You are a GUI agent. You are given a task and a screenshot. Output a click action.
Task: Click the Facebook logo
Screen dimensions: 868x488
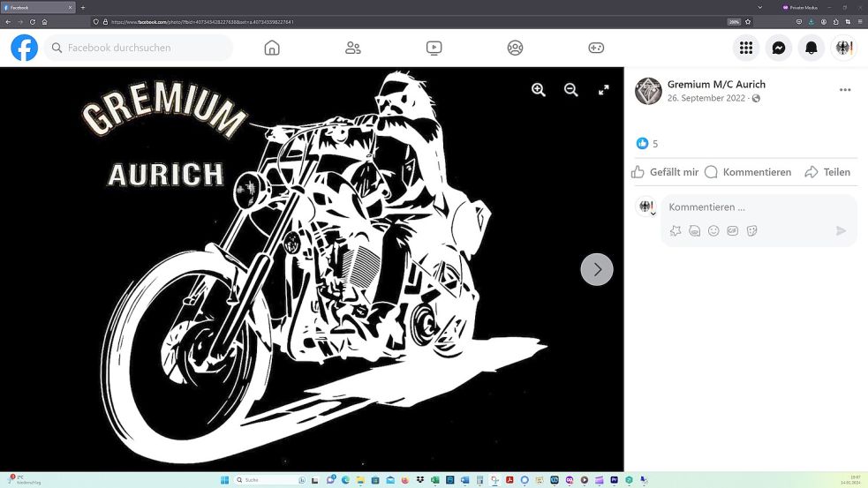[25, 48]
